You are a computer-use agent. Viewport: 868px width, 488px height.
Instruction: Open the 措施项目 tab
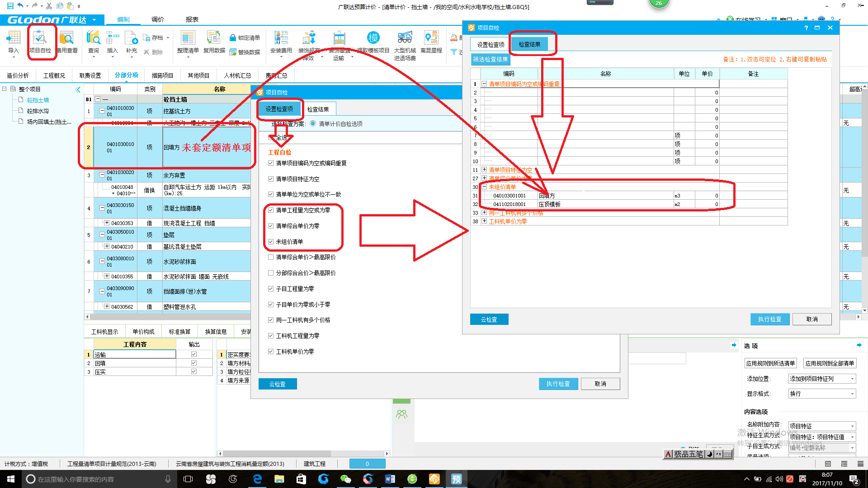162,75
